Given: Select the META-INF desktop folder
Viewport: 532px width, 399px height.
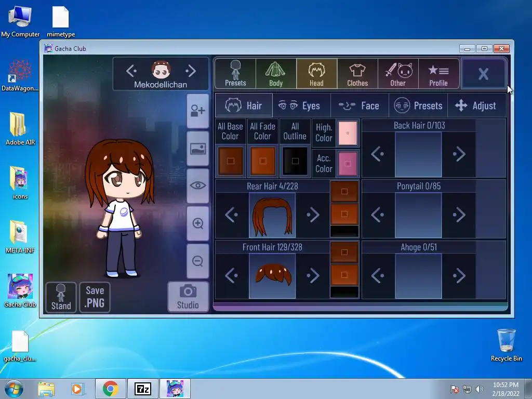Looking at the screenshot, I should [x=20, y=237].
